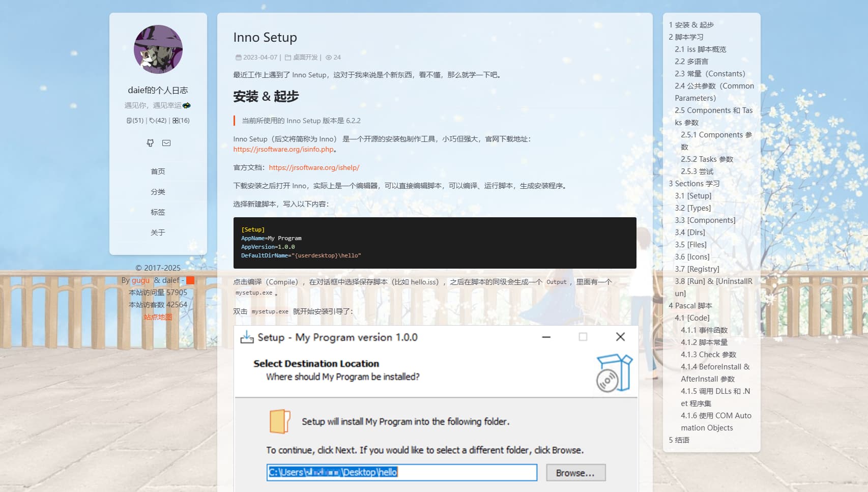This screenshot has height=492, width=868.
Task: Click the folder icon before 桌面开发
Action: click(288, 57)
